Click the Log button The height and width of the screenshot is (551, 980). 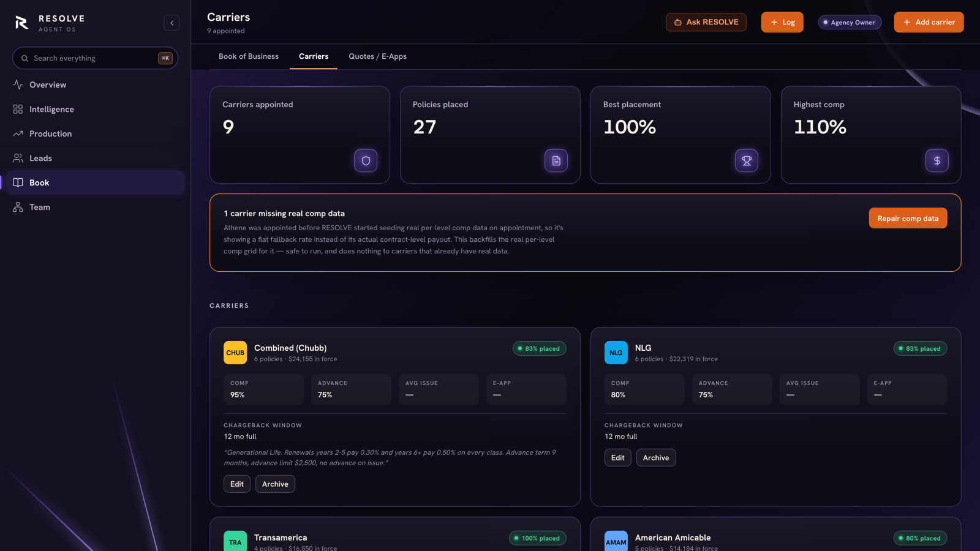pyautogui.click(x=782, y=22)
